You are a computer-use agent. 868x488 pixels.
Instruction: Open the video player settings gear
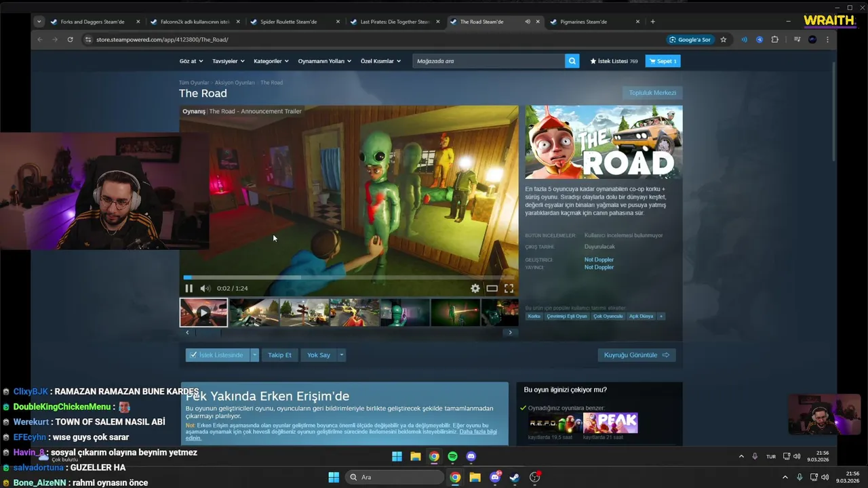[475, 288]
